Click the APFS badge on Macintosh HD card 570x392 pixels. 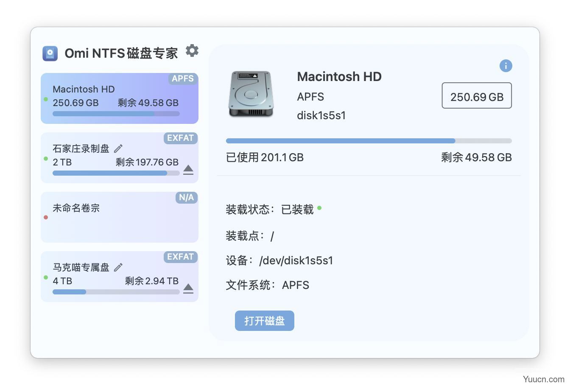point(183,78)
